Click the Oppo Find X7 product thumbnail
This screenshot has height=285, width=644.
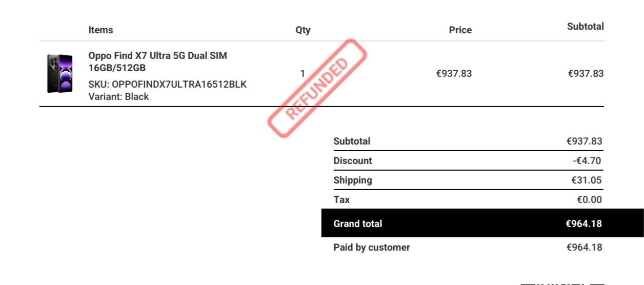[x=60, y=74]
